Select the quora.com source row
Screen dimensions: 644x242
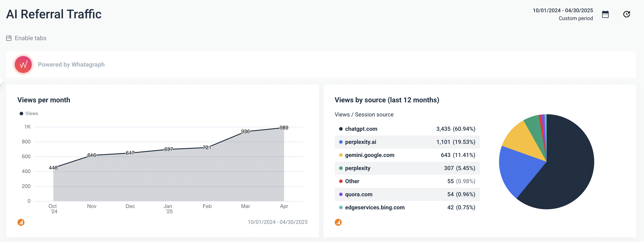407,194
